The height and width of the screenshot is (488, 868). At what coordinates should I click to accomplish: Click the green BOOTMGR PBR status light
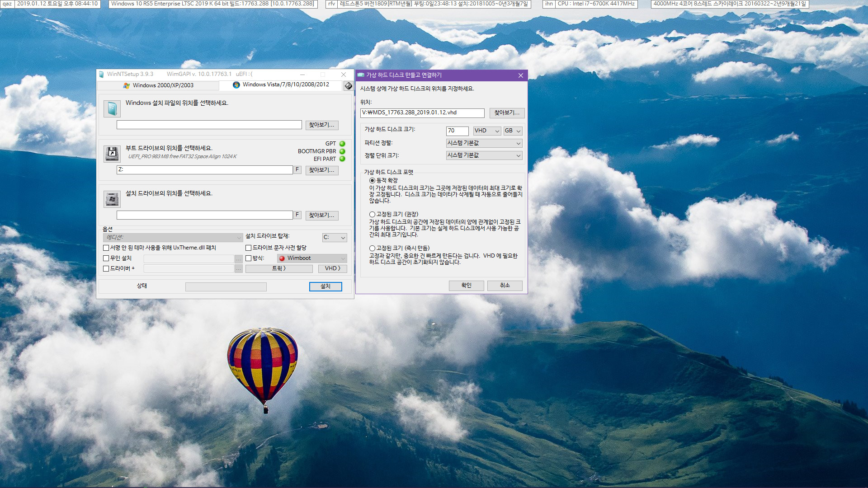pyautogui.click(x=342, y=151)
